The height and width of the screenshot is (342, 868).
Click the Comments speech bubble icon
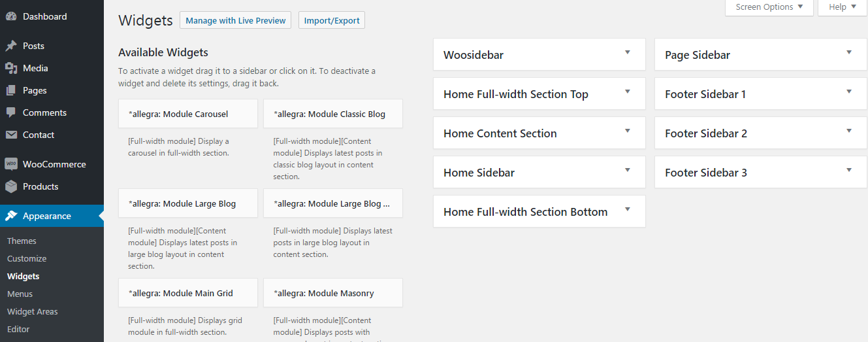(11, 112)
